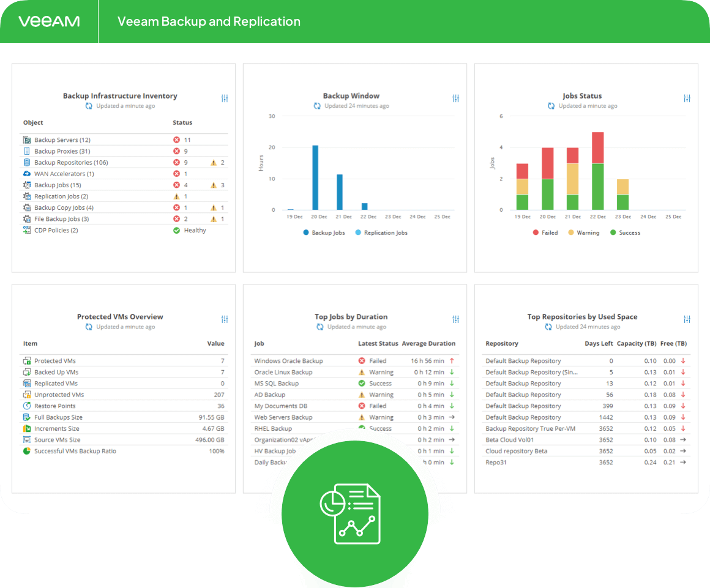
Task: Click the Backup Proxies (31) icon
Action: coord(27,151)
